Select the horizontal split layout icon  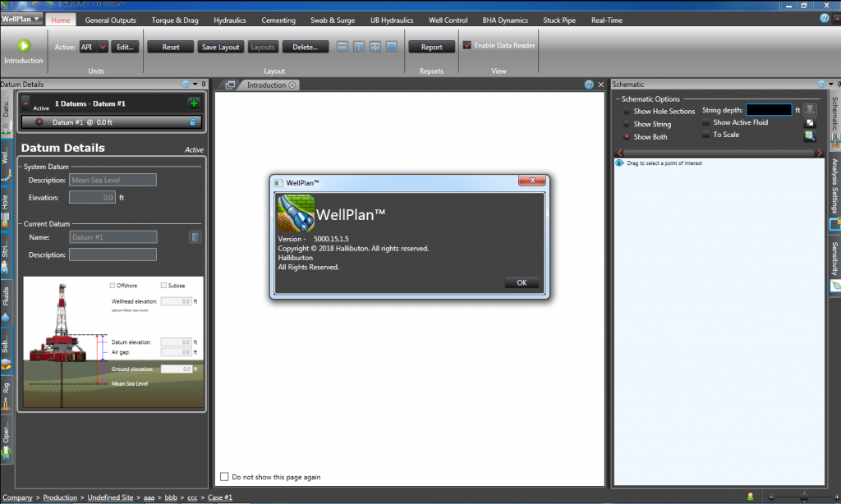(x=342, y=47)
